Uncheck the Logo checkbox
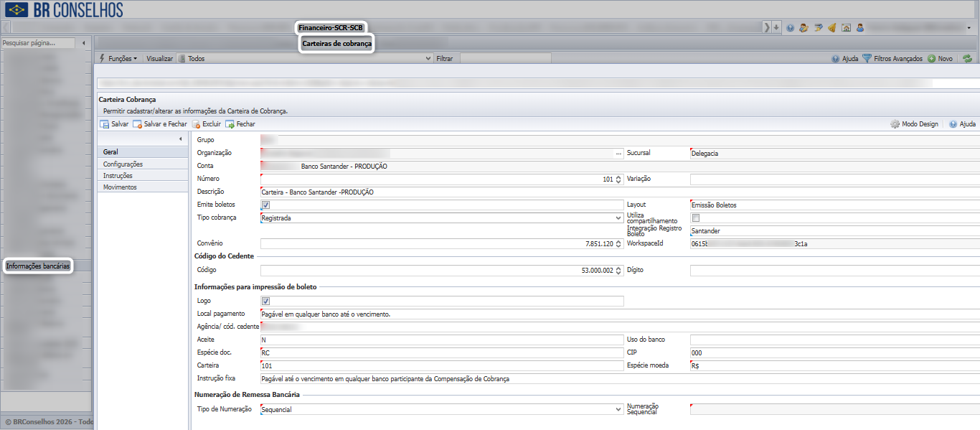Screen dimensions: 980x430 pos(265,302)
